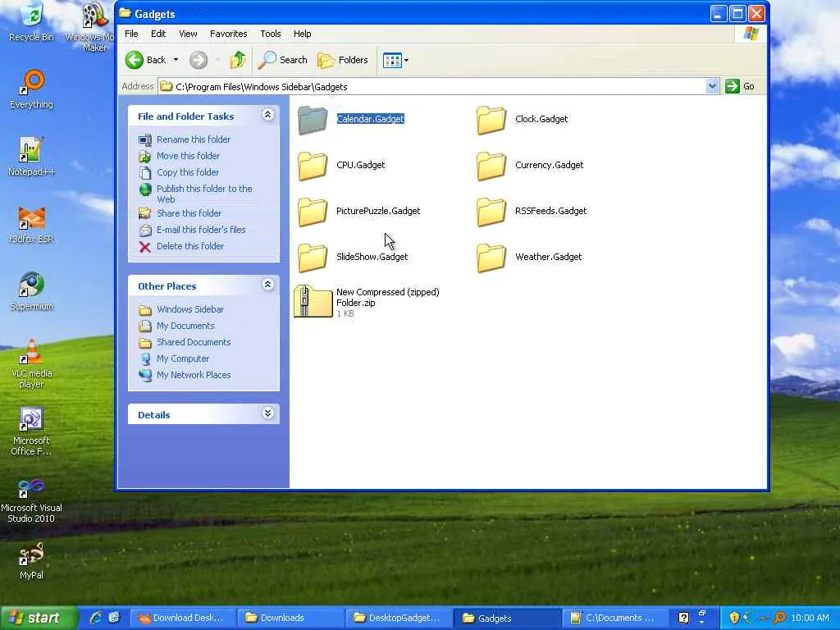Image resolution: width=840 pixels, height=630 pixels.
Task: Open the Start menu
Action: [38, 618]
